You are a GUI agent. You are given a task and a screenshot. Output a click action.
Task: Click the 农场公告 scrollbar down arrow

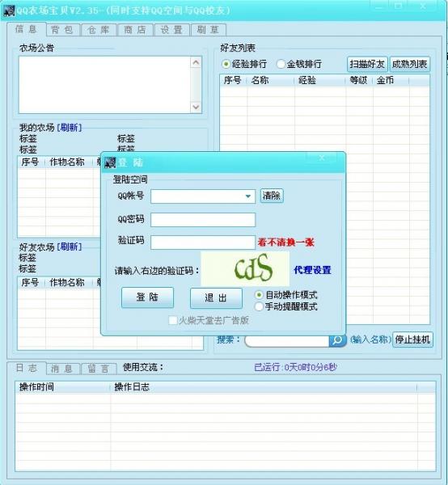pyautogui.click(x=196, y=107)
